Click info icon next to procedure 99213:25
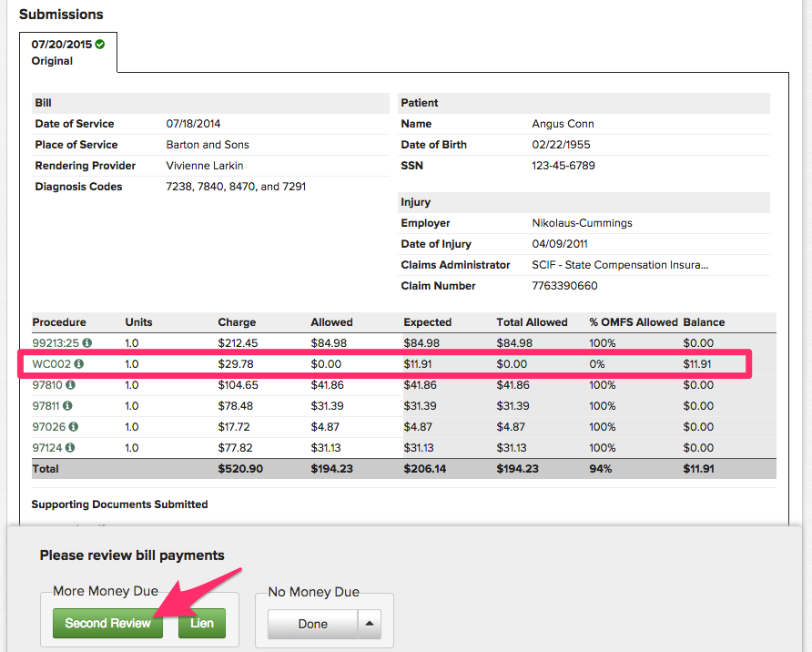The height and width of the screenshot is (652, 812). click(87, 342)
